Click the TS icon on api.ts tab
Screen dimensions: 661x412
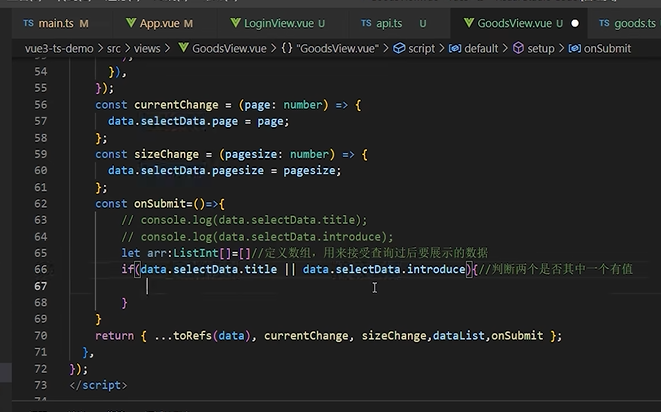coord(366,23)
